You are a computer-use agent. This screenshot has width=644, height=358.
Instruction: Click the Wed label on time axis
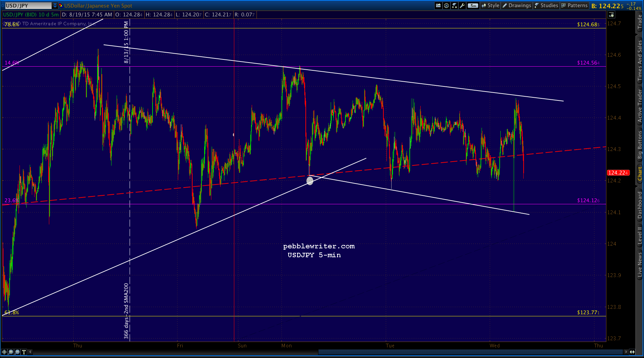pos(495,346)
